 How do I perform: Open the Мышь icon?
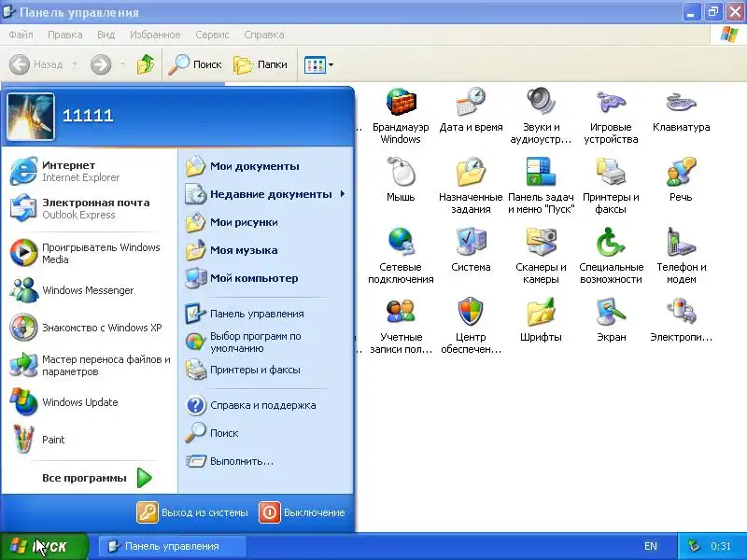pos(401,180)
